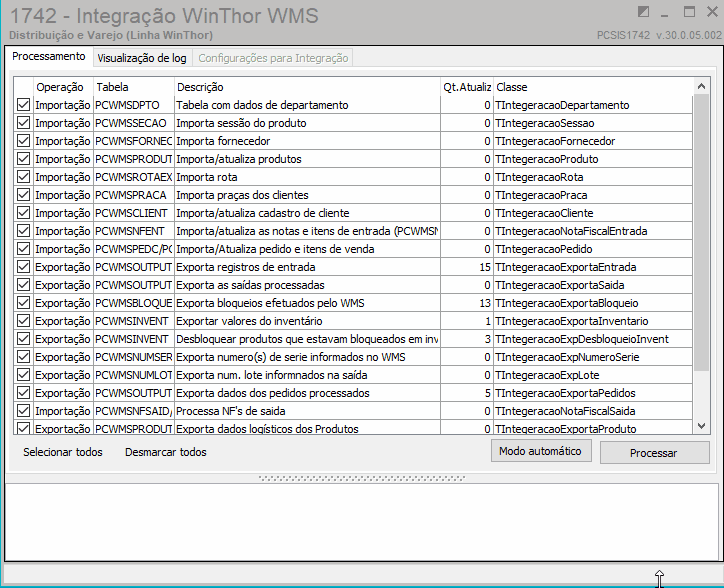Click inside the empty log output box
Screen dimensions: 724x588
point(362,522)
